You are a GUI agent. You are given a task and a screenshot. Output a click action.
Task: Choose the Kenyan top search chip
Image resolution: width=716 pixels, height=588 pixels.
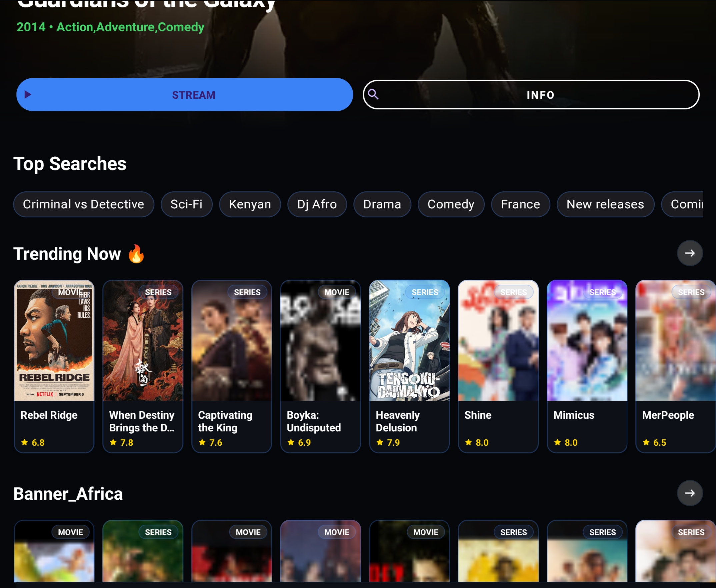click(250, 204)
